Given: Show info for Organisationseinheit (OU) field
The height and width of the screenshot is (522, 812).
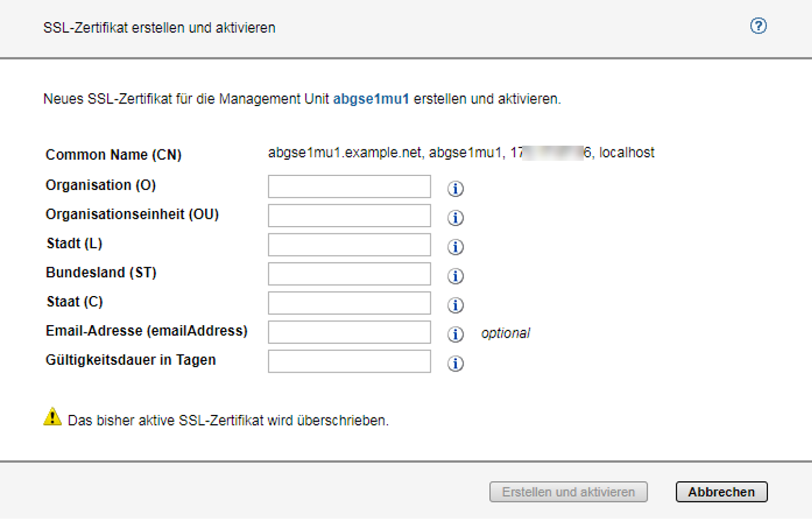Looking at the screenshot, I should tap(455, 218).
